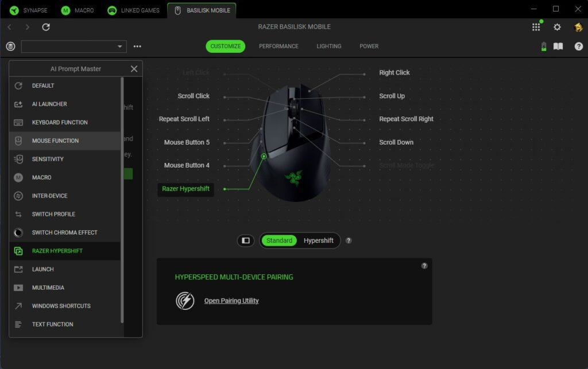Click the refresh icon

[x=46, y=27]
